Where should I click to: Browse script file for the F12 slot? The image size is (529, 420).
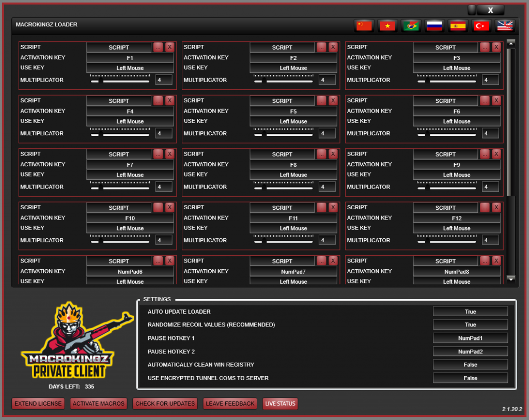485,208
